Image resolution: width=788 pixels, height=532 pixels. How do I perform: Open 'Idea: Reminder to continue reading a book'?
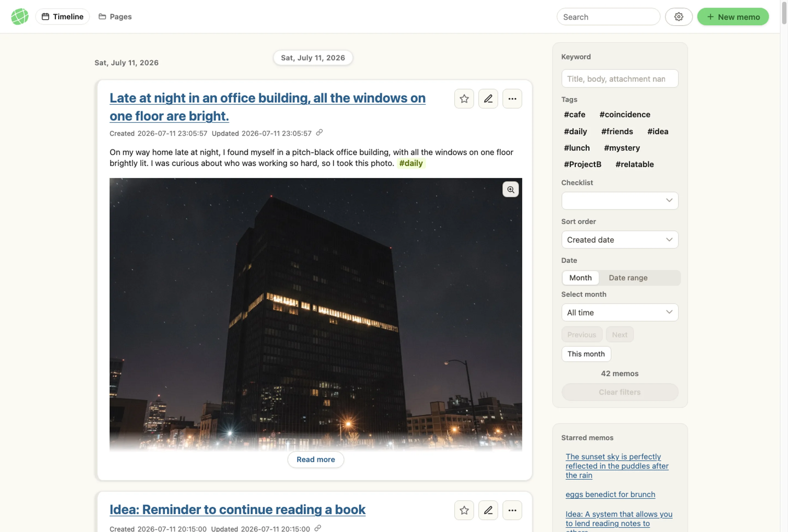(237, 510)
